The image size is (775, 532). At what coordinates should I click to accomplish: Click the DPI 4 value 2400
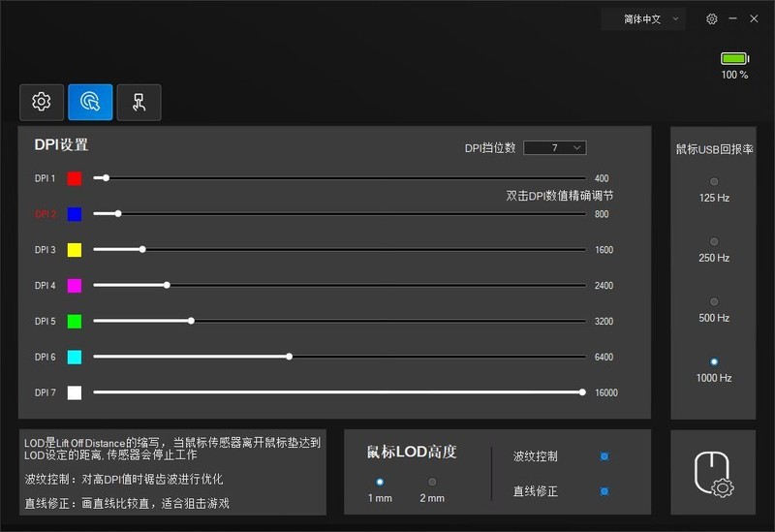(x=604, y=285)
